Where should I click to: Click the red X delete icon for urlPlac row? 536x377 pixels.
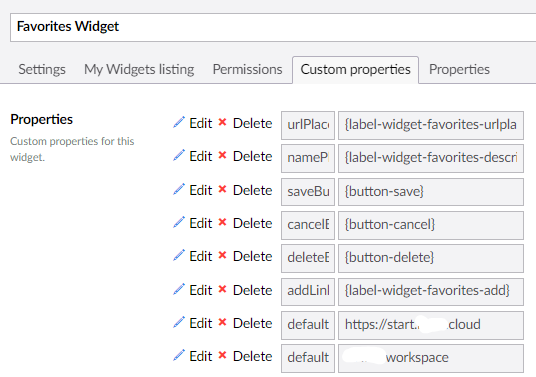[222, 122]
